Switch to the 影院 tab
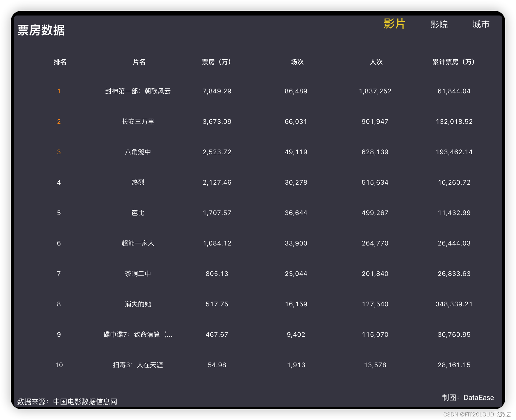This screenshot has height=420, width=516. (439, 24)
